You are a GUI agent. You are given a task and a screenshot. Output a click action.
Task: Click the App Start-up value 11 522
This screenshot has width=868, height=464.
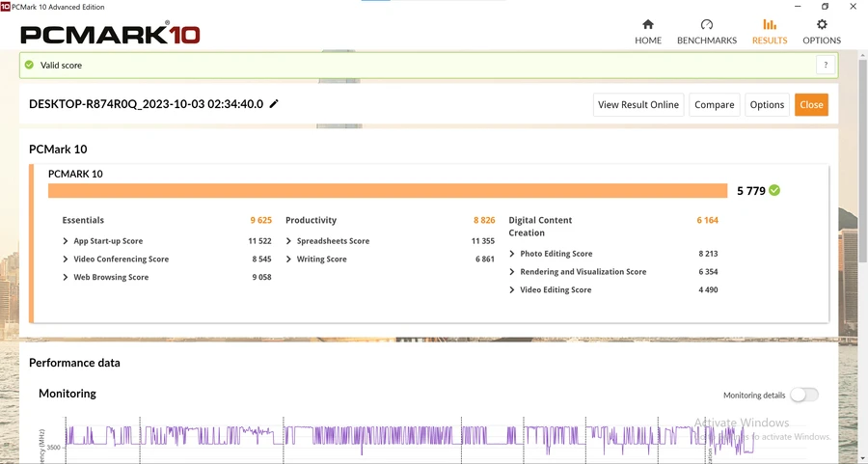(259, 241)
